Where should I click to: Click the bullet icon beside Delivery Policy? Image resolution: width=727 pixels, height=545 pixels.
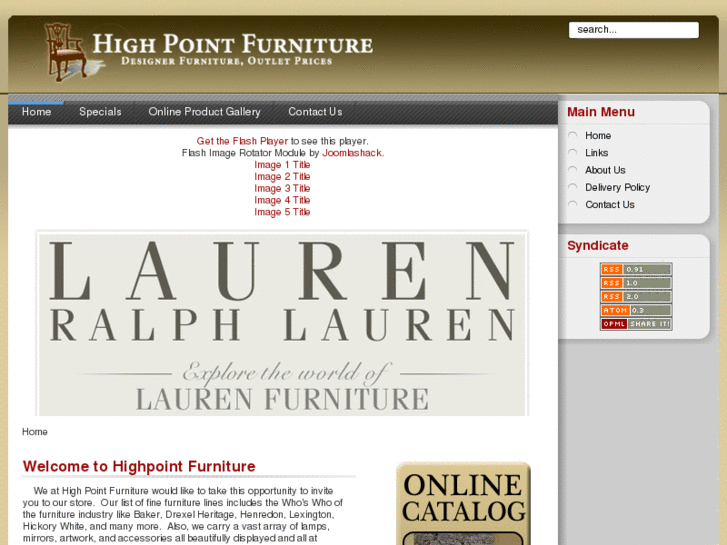573,187
